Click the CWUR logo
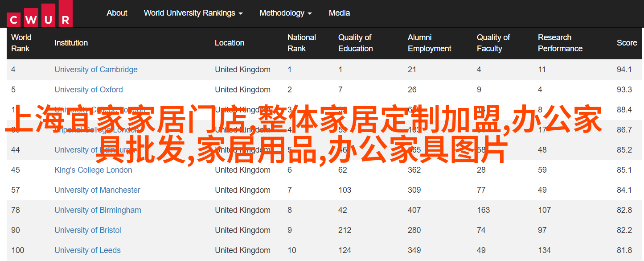Viewport: 644px width, 261px height. [39, 13]
